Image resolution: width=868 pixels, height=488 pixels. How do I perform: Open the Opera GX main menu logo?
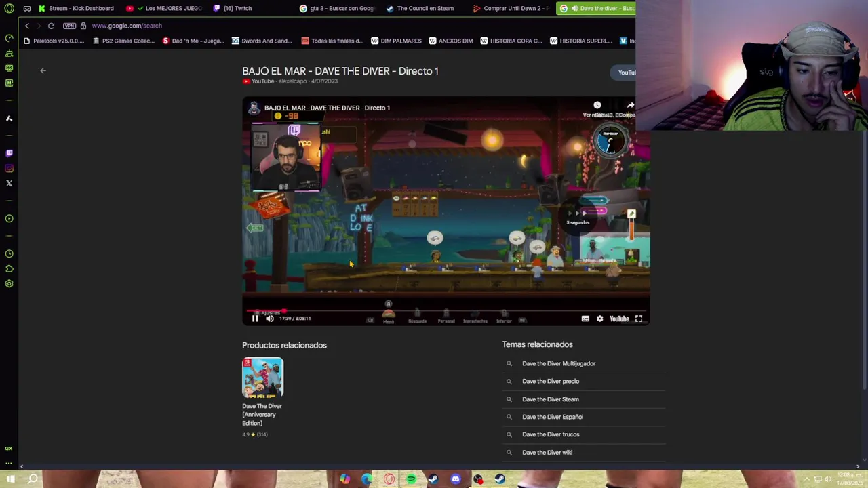(x=9, y=8)
